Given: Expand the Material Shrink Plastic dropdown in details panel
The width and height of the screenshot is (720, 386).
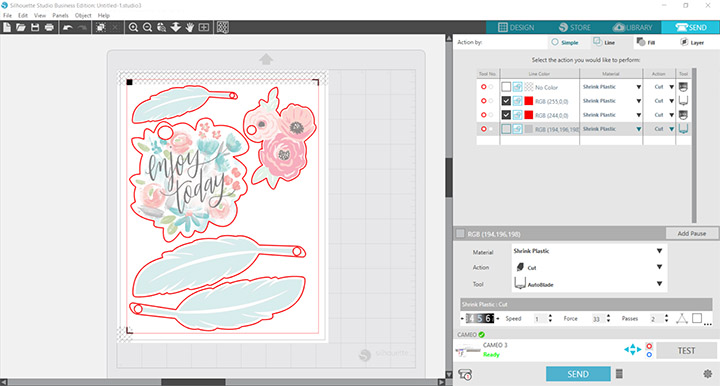Looking at the screenshot, I should click(x=659, y=251).
